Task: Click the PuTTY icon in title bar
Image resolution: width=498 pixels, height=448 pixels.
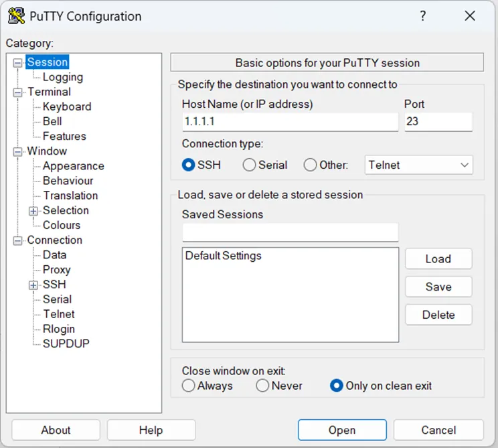Action: (x=17, y=16)
